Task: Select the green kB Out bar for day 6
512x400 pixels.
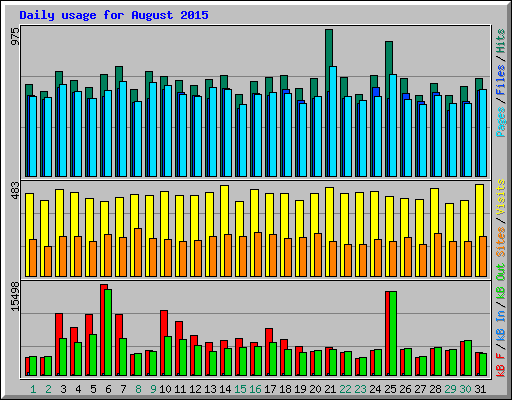Action: pyautogui.click(x=108, y=332)
